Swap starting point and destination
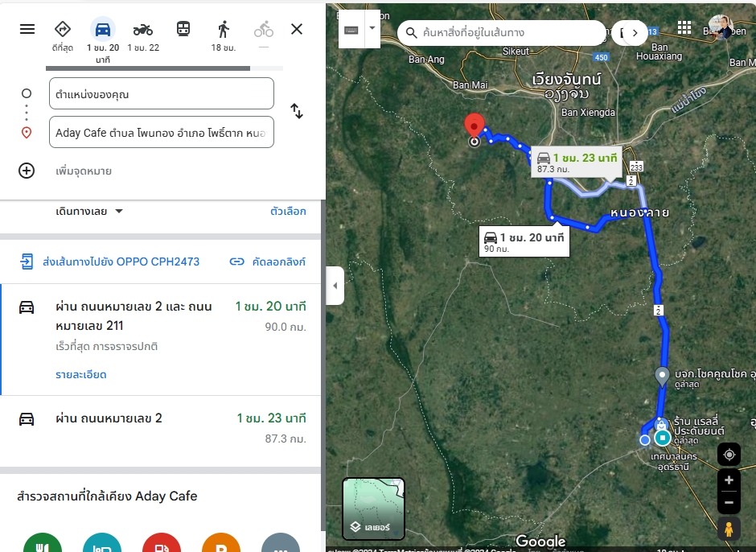The width and height of the screenshot is (756, 552). click(297, 111)
